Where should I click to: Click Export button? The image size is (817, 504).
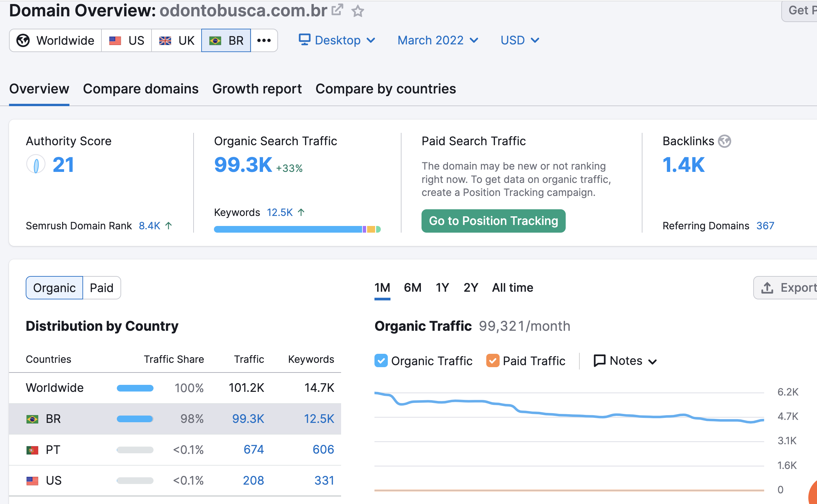pyautogui.click(x=786, y=288)
